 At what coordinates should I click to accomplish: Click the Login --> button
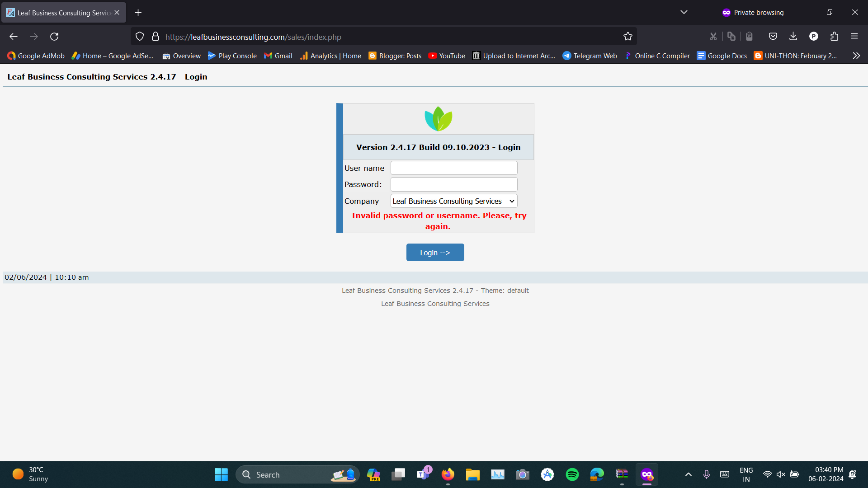[435, 253]
